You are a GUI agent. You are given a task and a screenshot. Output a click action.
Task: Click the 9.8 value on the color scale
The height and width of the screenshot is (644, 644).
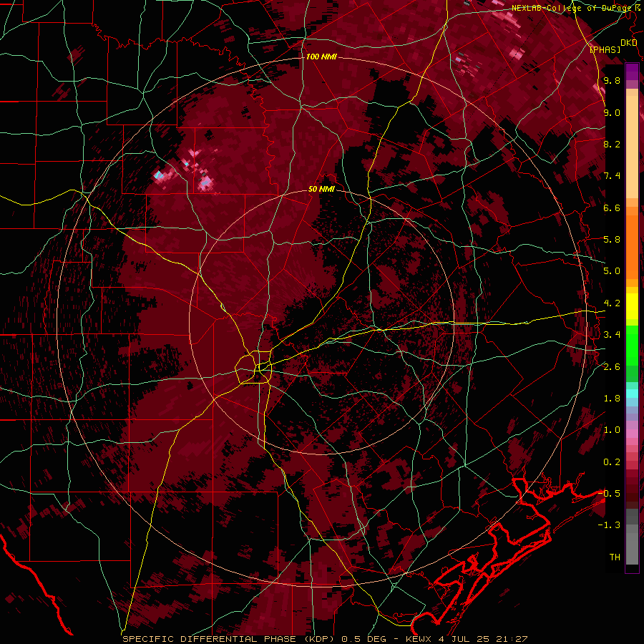pyautogui.click(x=612, y=80)
